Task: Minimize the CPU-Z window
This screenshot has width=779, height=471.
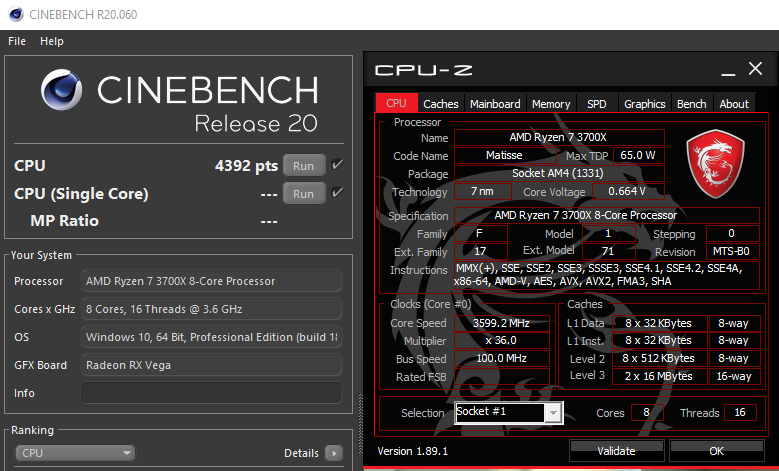Action: (x=728, y=74)
